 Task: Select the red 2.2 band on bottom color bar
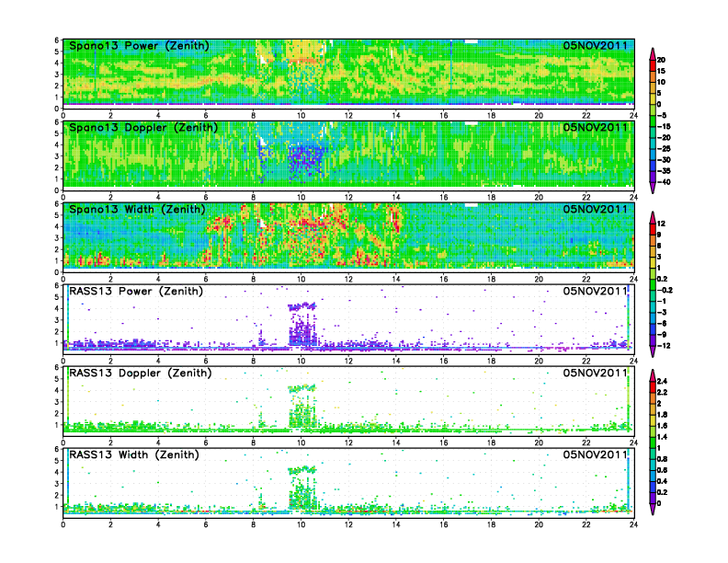653,387
